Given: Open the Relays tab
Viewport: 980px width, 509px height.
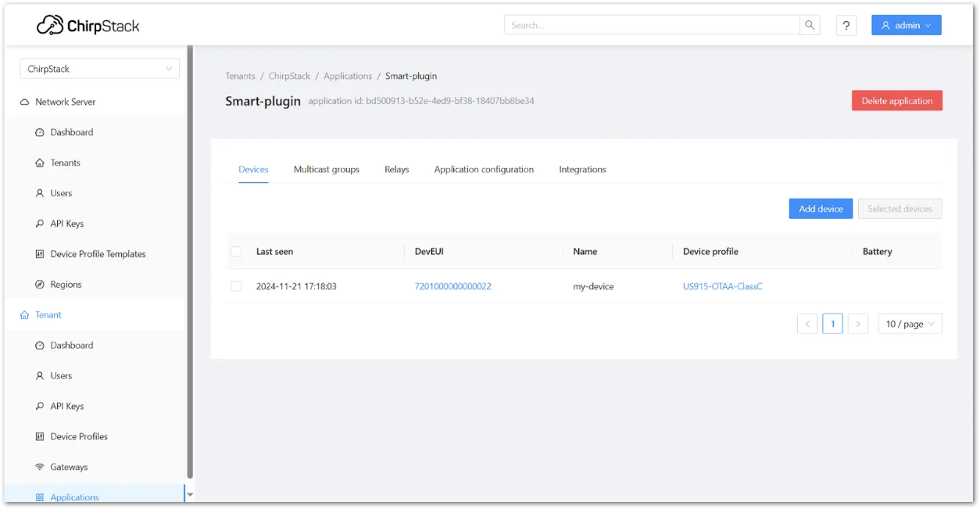Looking at the screenshot, I should pos(397,170).
